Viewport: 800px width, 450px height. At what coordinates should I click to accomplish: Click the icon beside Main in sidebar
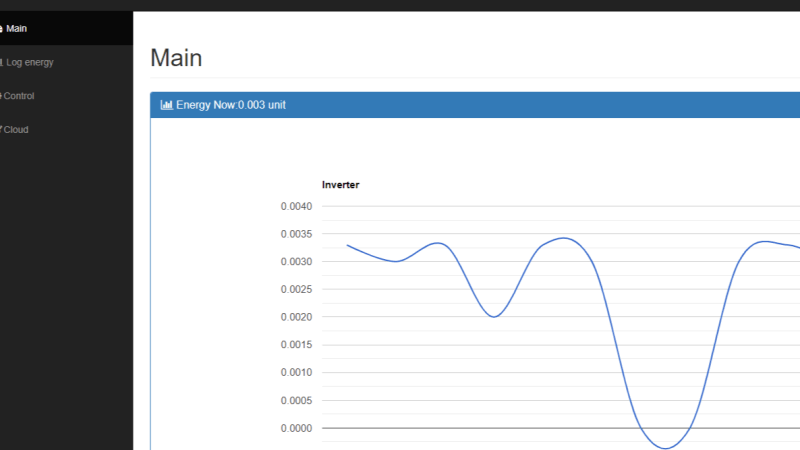(x=1, y=28)
